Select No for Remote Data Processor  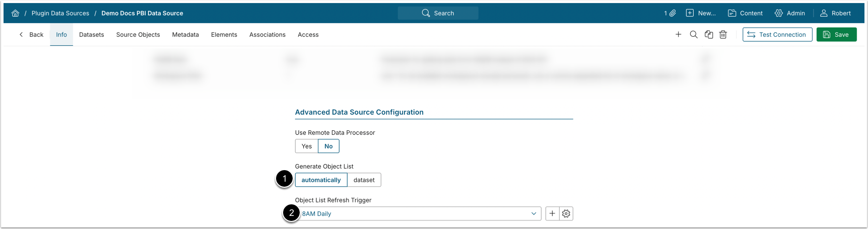[328, 146]
